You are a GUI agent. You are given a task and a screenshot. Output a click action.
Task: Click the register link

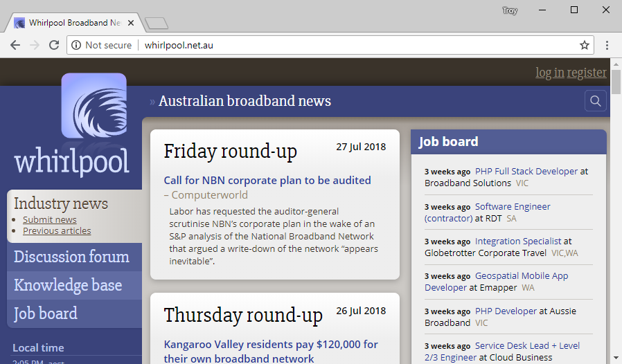click(x=587, y=73)
